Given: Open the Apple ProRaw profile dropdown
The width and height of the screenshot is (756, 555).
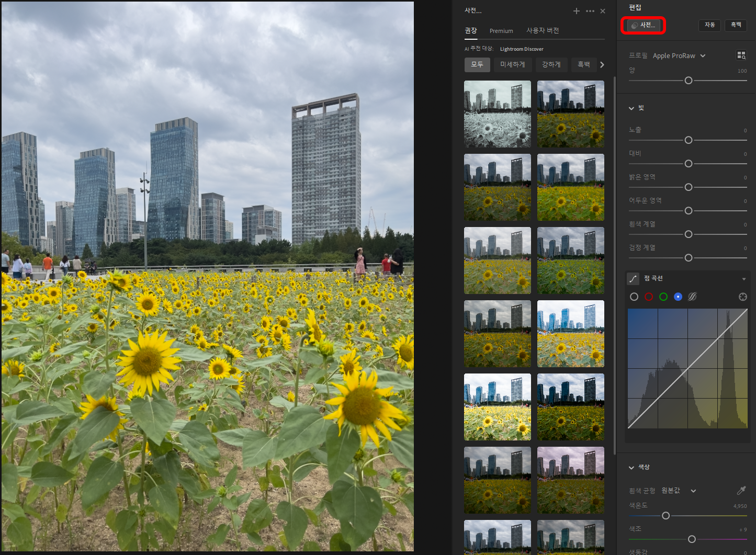Looking at the screenshot, I should coord(679,56).
